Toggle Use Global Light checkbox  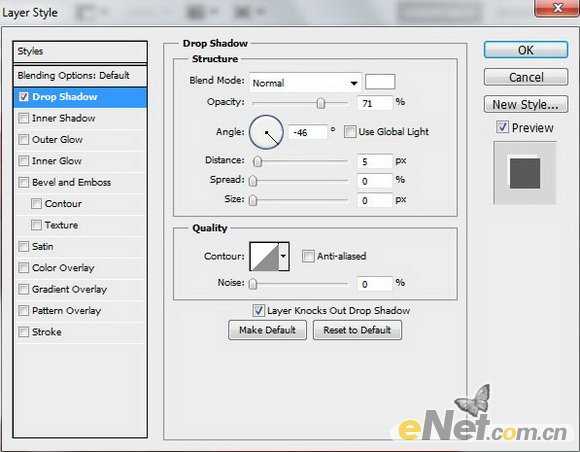pos(350,131)
